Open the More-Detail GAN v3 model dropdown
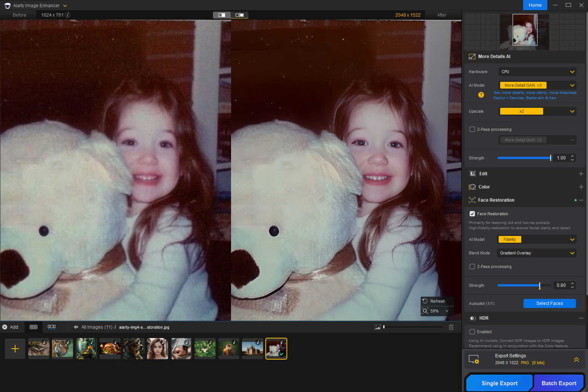This screenshot has height=392, width=588. click(x=537, y=85)
